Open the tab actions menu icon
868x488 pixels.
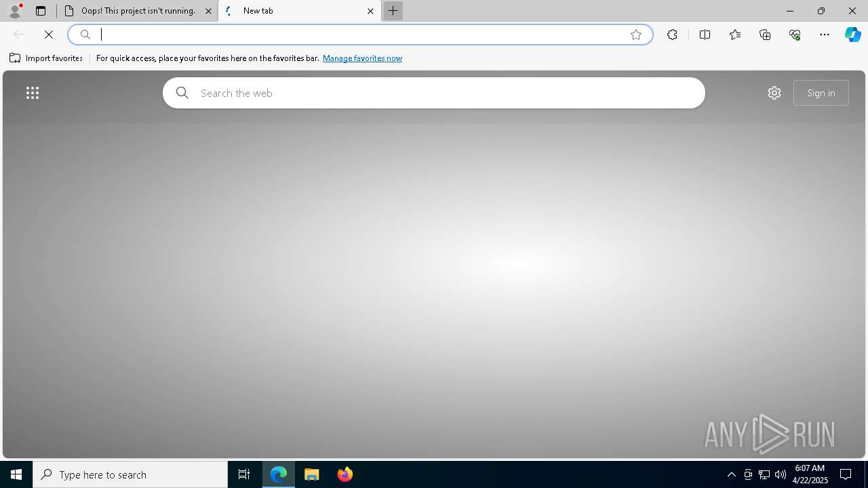41,11
